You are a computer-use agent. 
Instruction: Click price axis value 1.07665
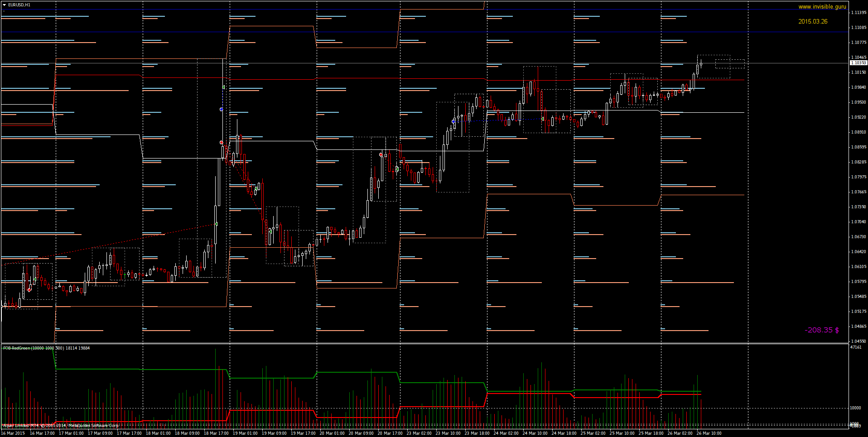858,192
